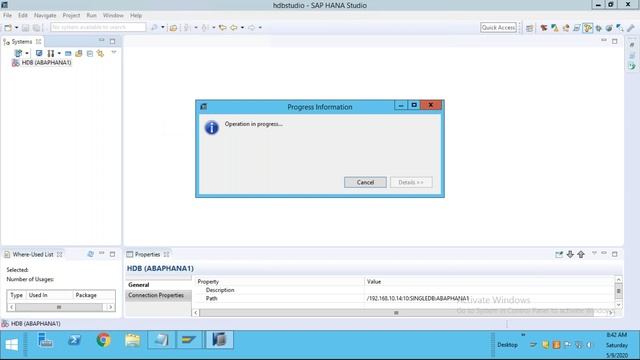Image resolution: width=640 pixels, height=360 pixels.
Task: Click the SQL console icon in Systems panel
Action: click(x=68, y=53)
